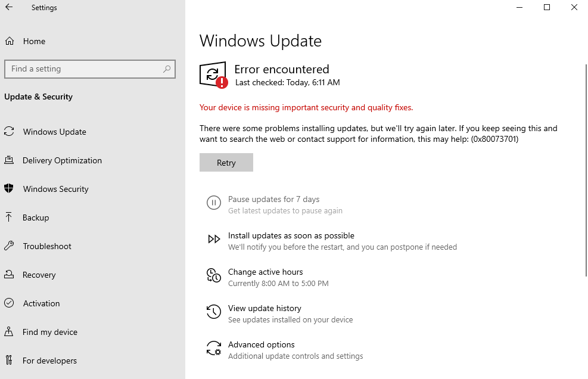Click the Backup arrow icon
This screenshot has height=379, width=588.
pyautogui.click(x=9, y=218)
